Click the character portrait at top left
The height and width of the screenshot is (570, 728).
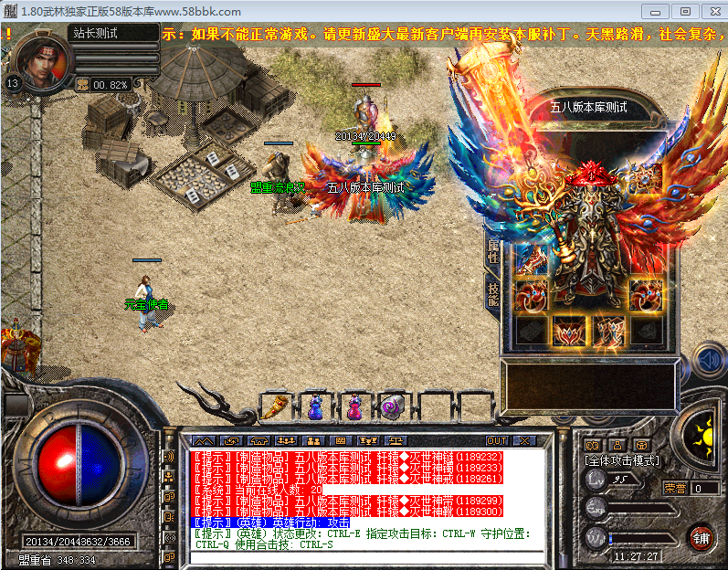coord(43,61)
